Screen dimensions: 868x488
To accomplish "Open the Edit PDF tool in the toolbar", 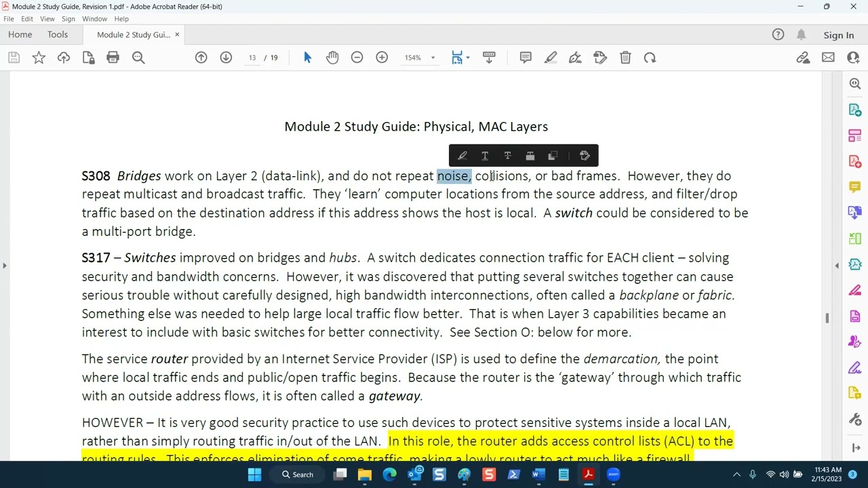I will 600,58.
